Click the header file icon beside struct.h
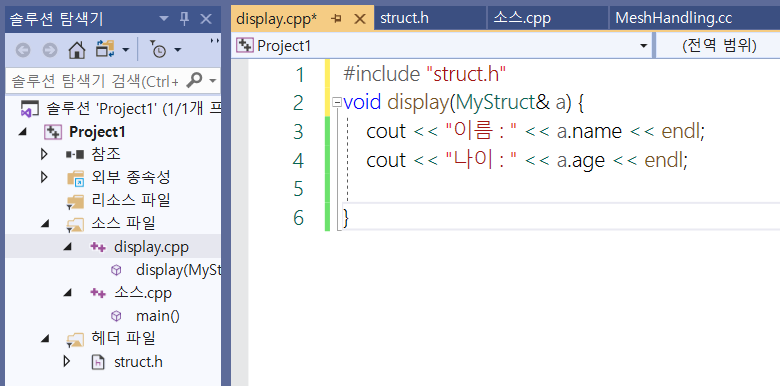The image size is (780, 386). tap(98, 362)
